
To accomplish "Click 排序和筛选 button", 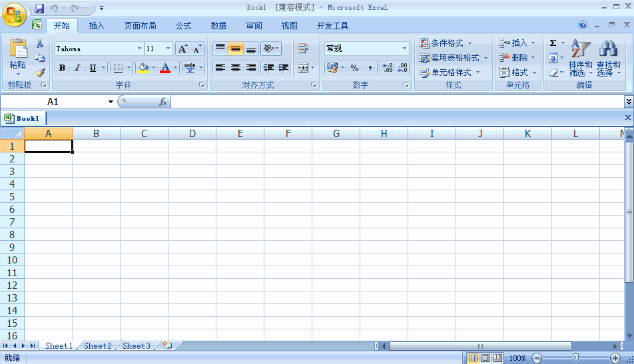I will [580, 58].
